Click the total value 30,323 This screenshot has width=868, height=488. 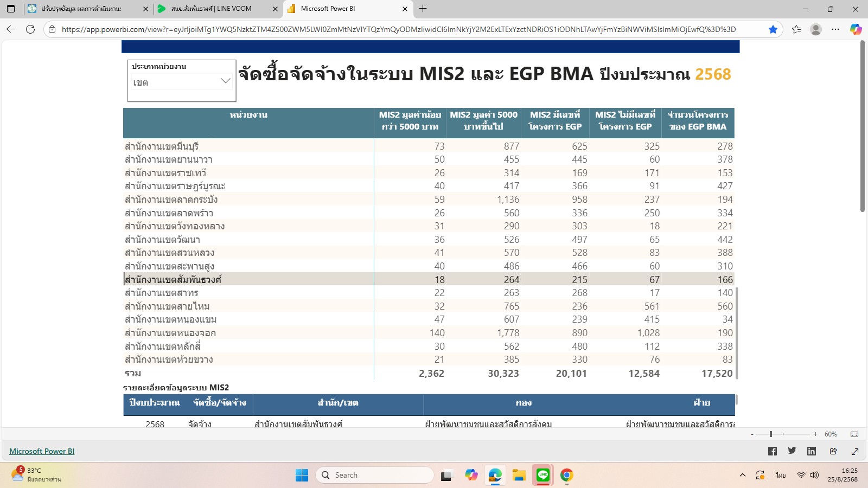503,374
